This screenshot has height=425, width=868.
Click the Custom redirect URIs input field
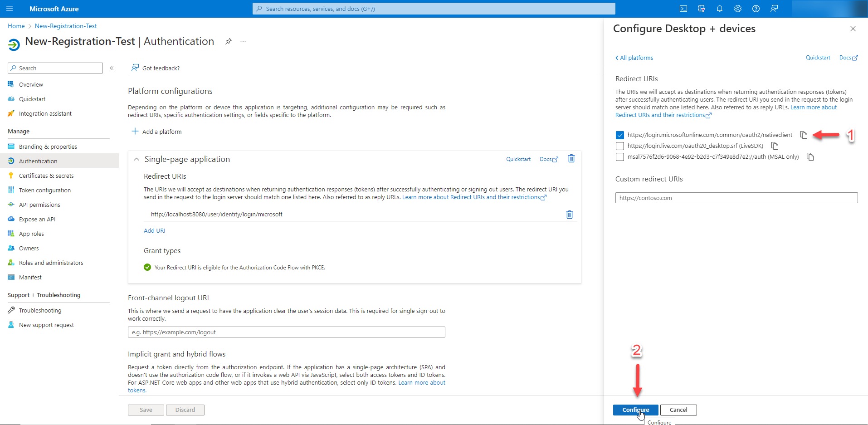pos(736,198)
